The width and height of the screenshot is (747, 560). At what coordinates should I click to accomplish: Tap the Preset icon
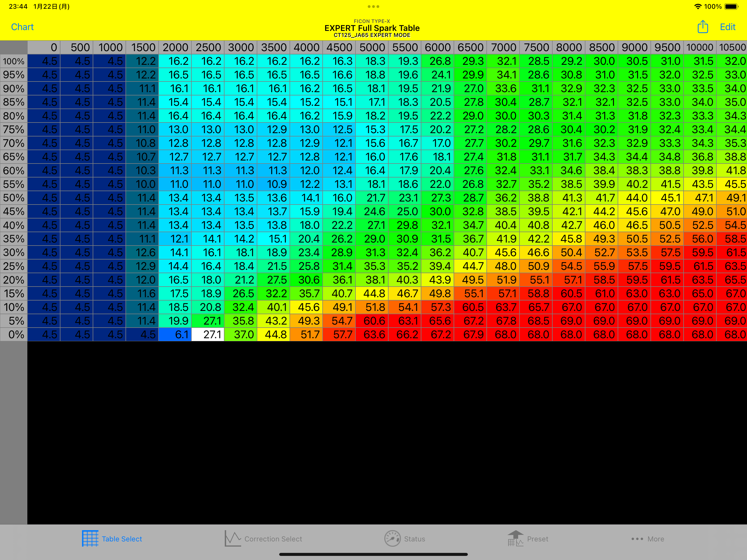[515, 538]
